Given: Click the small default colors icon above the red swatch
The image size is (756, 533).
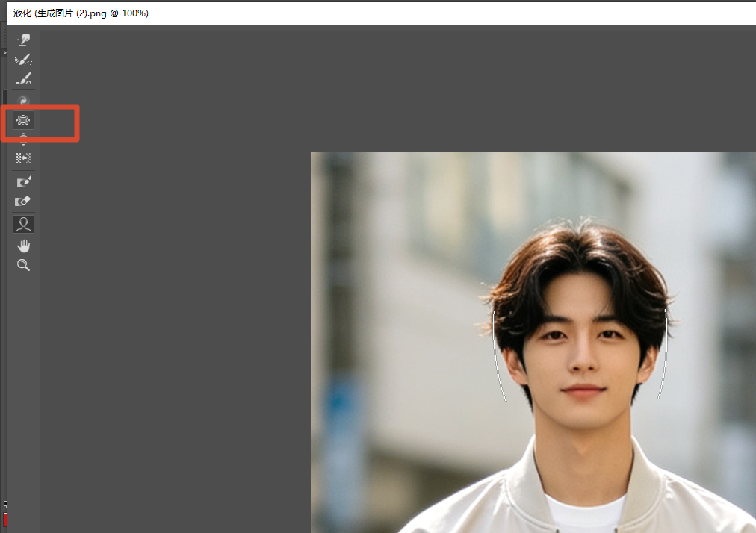Looking at the screenshot, I should [x=5, y=504].
